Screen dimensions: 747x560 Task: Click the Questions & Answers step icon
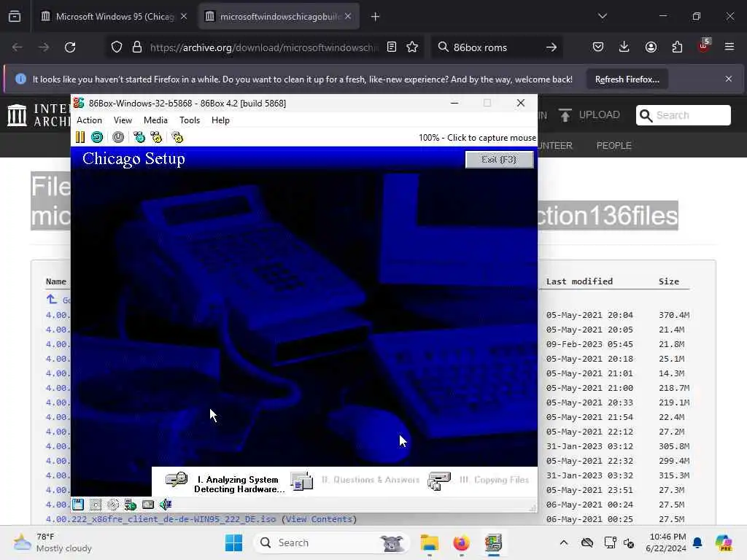(x=301, y=481)
